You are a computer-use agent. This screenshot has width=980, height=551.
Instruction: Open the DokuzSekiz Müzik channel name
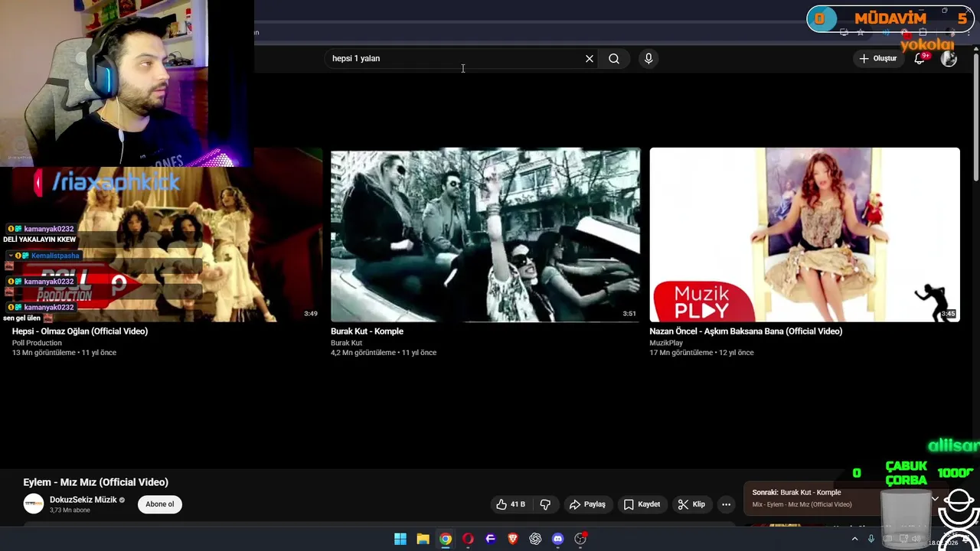coord(83,500)
